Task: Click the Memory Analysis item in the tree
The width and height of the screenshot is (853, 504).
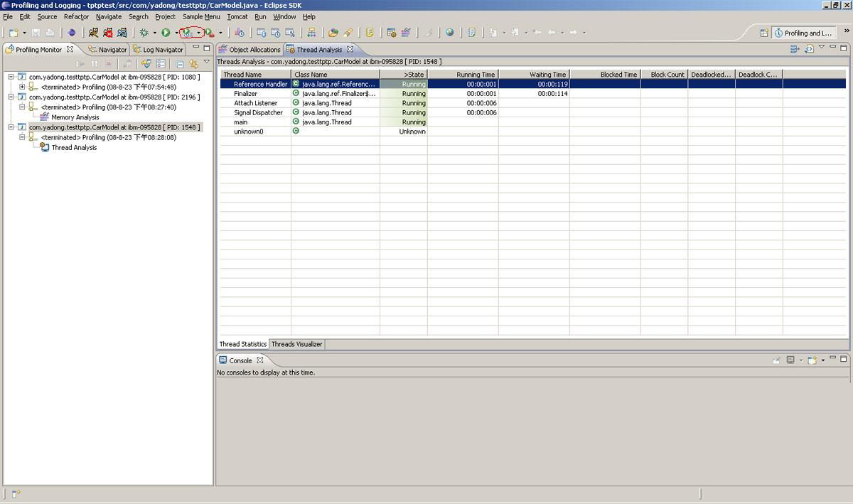Action: 75,117
